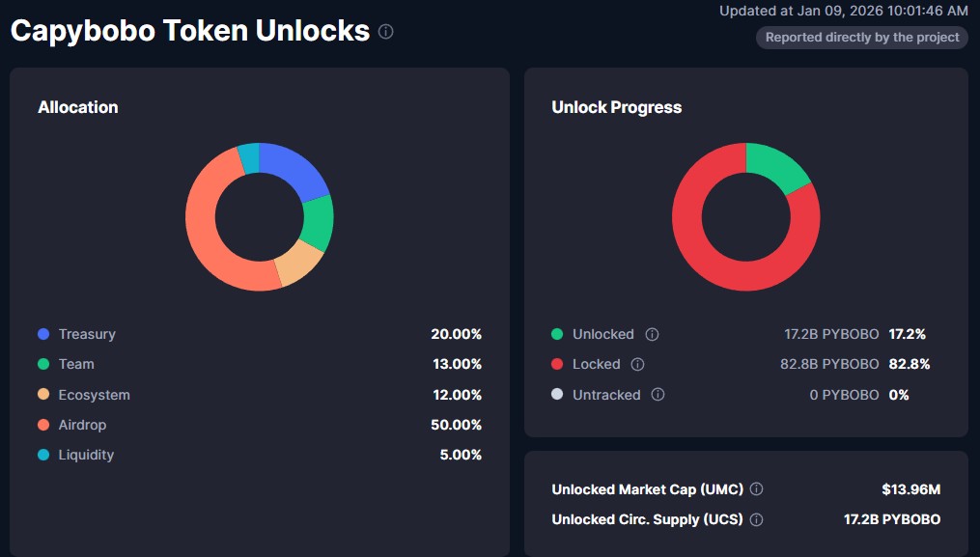Open the info icon next to Unlocked

click(652, 334)
